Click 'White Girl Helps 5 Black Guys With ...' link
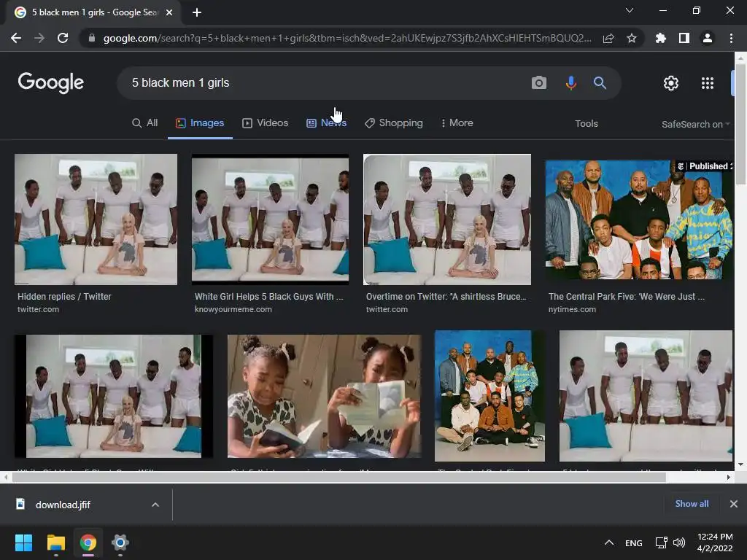The height and width of the screenshot is (560, 747). [268, 296]
